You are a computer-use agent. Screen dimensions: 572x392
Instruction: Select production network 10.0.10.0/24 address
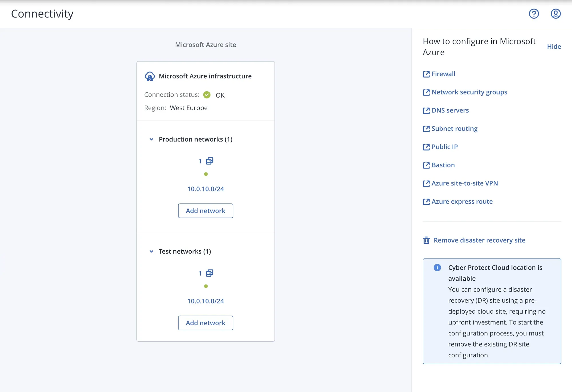205,189
